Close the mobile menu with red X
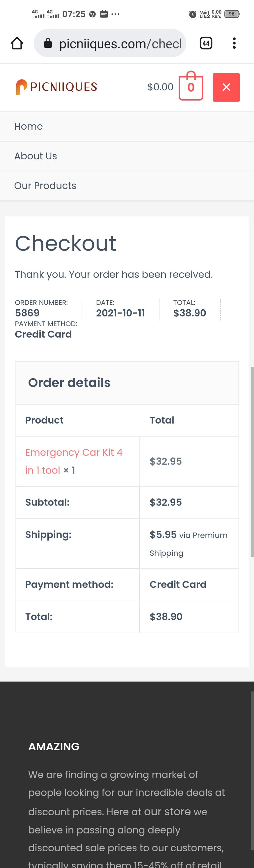This screenshot has height=868, width=254. click(226, 87)
